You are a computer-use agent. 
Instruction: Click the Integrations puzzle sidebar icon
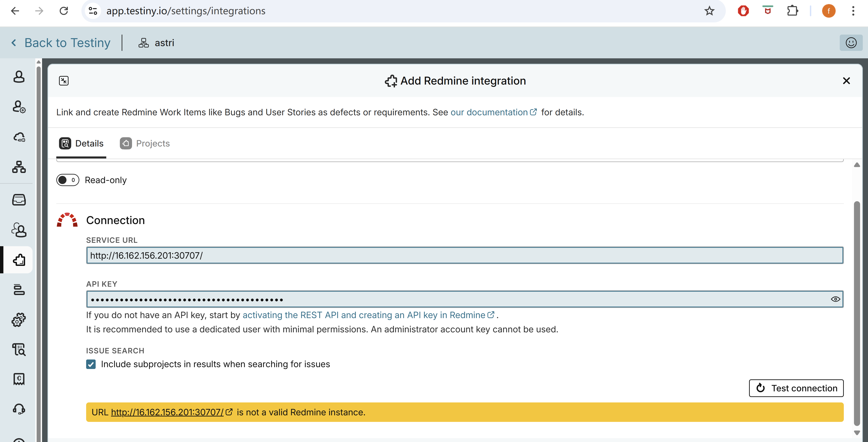point(19,260)
